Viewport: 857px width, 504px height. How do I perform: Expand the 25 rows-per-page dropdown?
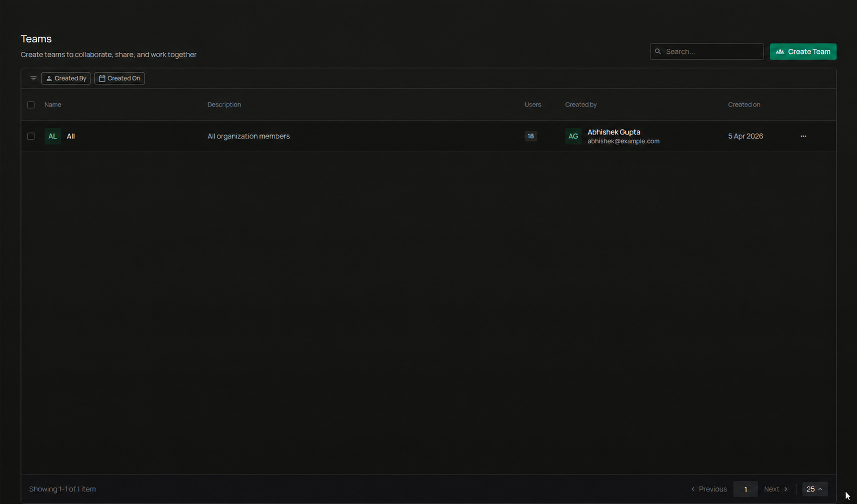click(x=815, y=489)
